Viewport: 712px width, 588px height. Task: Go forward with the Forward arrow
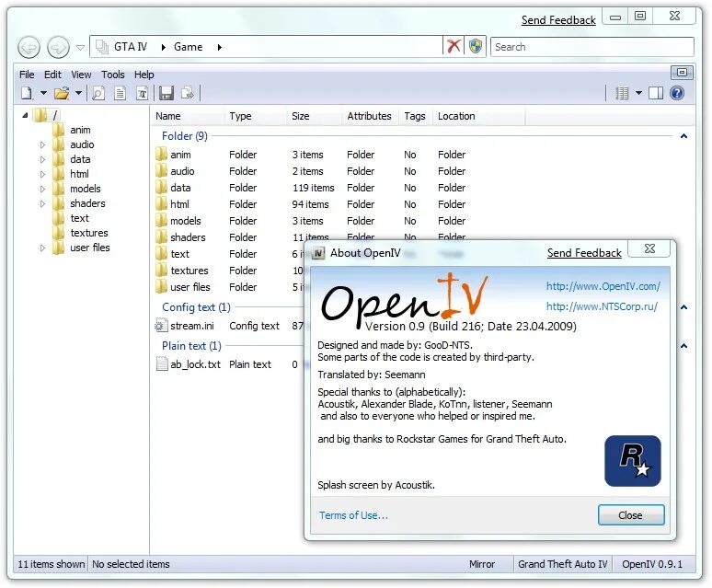pyautogui.click(x=59, y=47)
